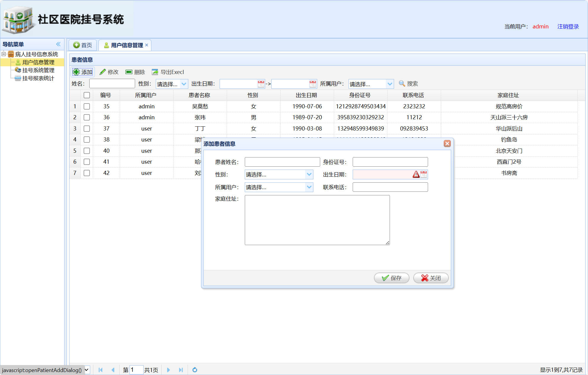The height and width of the screenshot is (375, 588).
Task: Select checkbox for patient number 37
Action: click(87, 128)
